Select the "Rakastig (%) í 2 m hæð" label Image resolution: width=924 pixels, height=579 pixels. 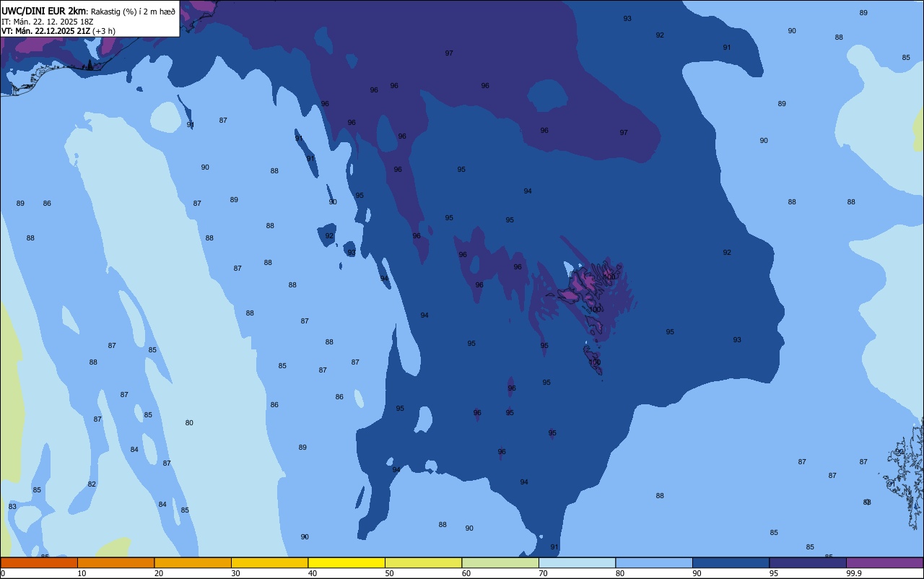(133, 12)
